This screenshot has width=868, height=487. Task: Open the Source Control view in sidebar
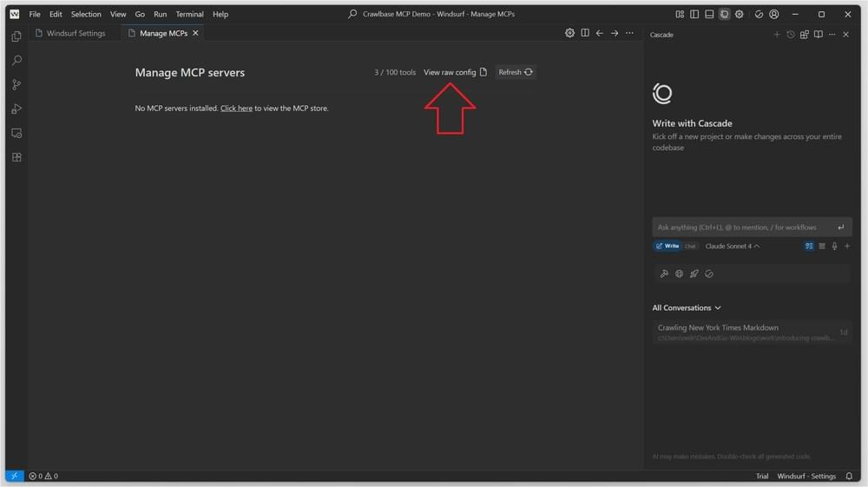(x=16, y=85)
